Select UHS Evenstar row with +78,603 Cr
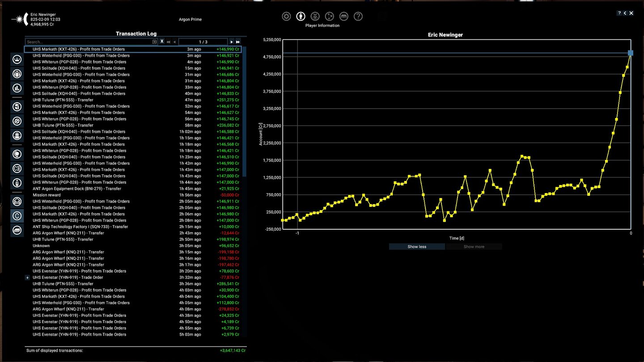The height and width of the screenshot is (362, 644). [133, 271]
